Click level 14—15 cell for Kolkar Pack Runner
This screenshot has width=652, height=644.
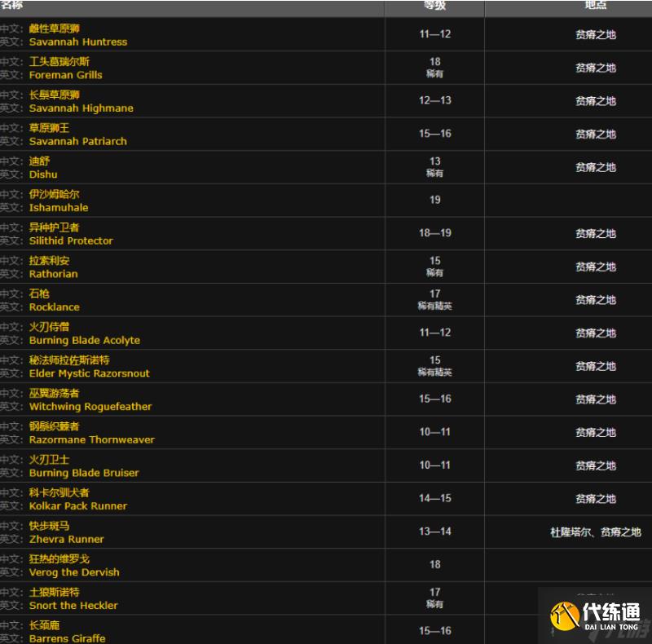point(435,498)
